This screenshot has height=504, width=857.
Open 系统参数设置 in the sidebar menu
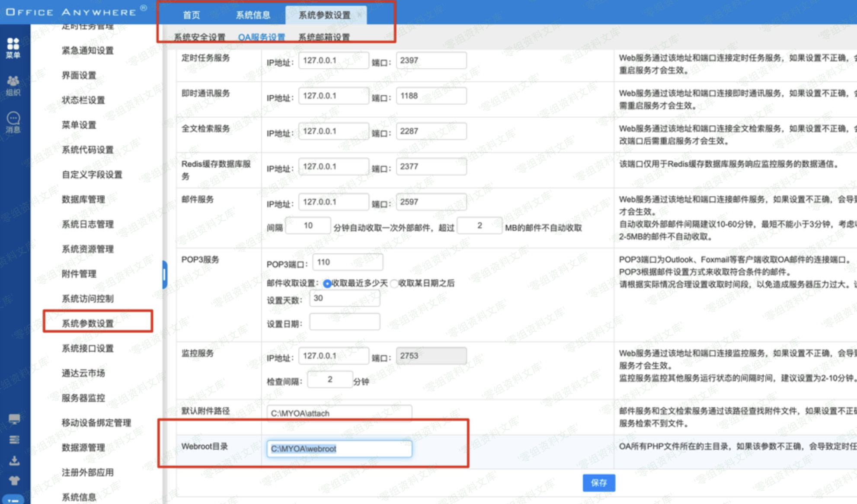88,323
